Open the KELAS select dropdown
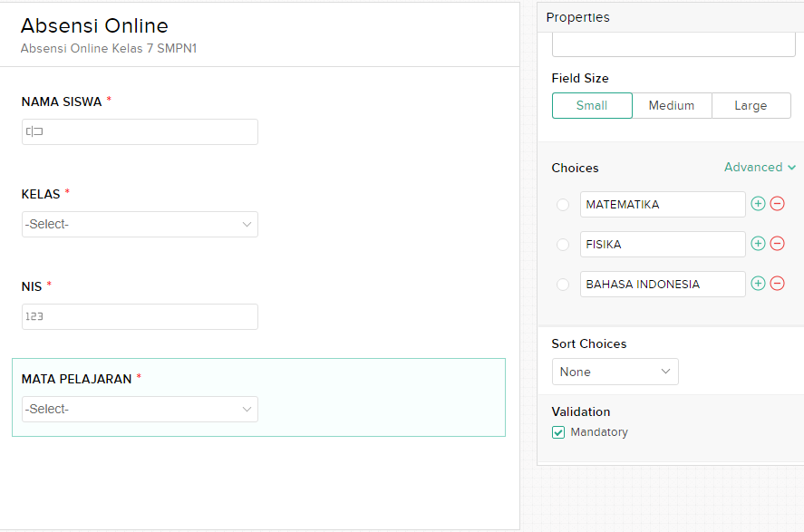Viewport: 804px width, 532px height. pos(140,225)
